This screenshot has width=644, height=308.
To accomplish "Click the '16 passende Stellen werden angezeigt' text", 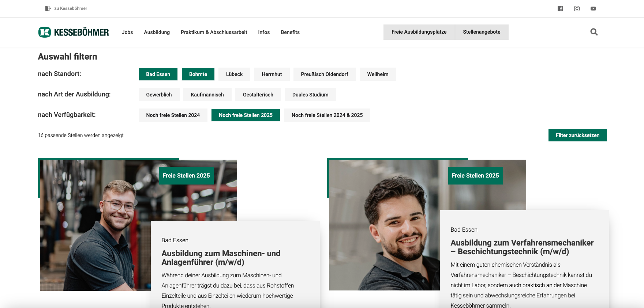I will pos(81,135).
